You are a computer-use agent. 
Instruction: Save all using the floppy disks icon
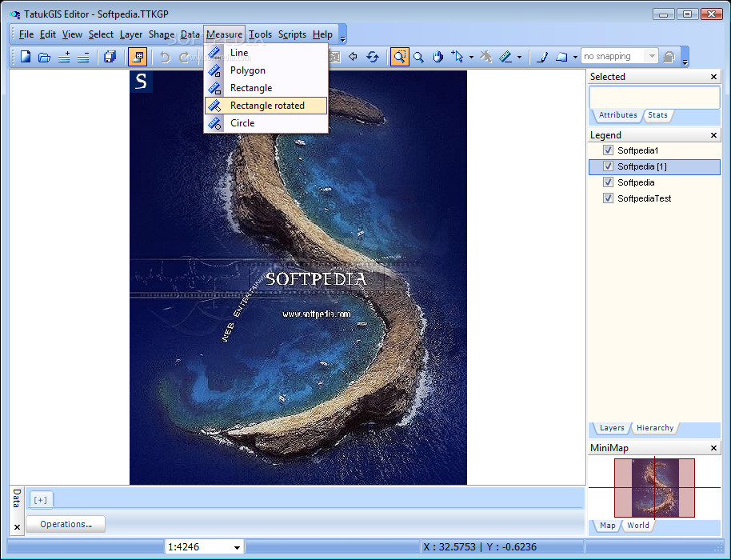click(110, 57)
